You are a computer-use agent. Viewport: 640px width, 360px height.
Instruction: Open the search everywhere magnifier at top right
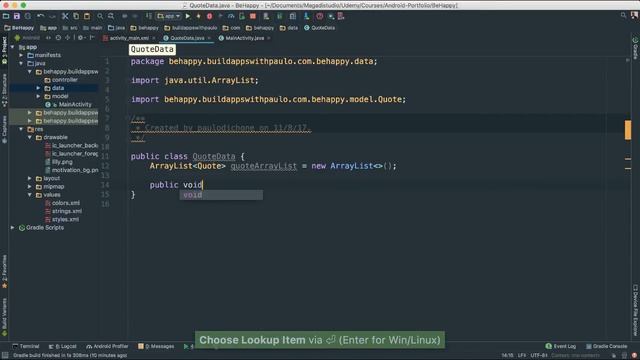tap(623, 16)
